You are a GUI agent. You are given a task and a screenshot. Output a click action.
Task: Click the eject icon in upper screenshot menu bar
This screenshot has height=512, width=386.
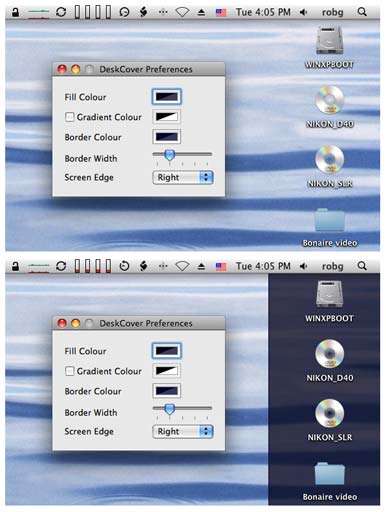click(x=201, y=13)
